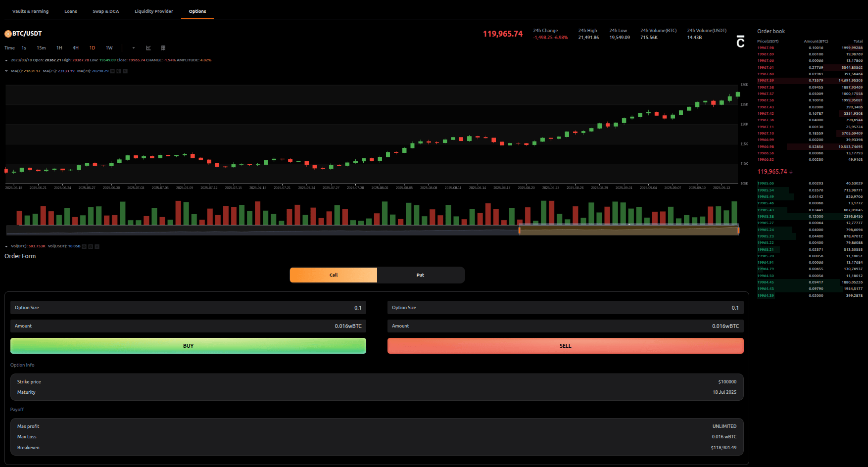Click the Bitcoin coin icon beside BTC/USDT
This screenshot has width=868, height=467.
[8, 34]
